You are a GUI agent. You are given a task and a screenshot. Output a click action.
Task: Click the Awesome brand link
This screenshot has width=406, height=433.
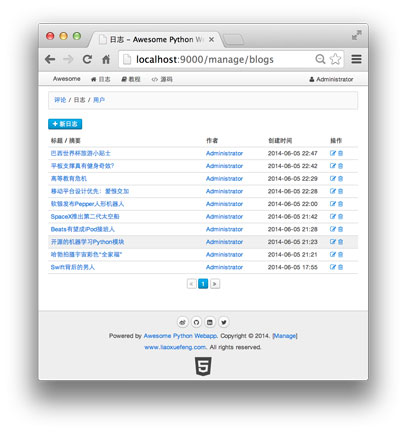coord(67,79)
